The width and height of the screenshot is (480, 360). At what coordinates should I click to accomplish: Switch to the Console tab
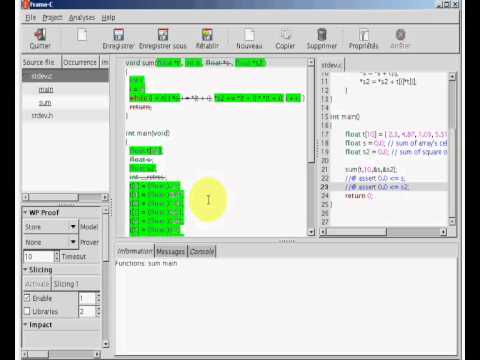pos(202,252)
